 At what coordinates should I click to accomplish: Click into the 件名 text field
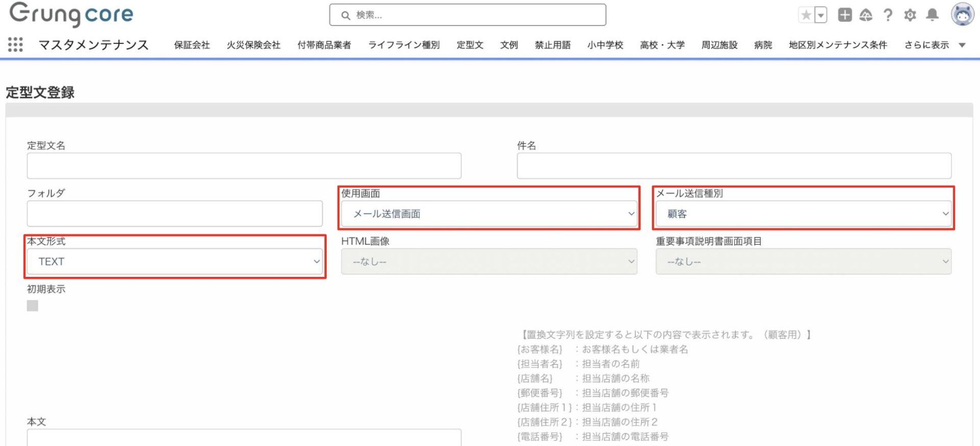(734, 166)
